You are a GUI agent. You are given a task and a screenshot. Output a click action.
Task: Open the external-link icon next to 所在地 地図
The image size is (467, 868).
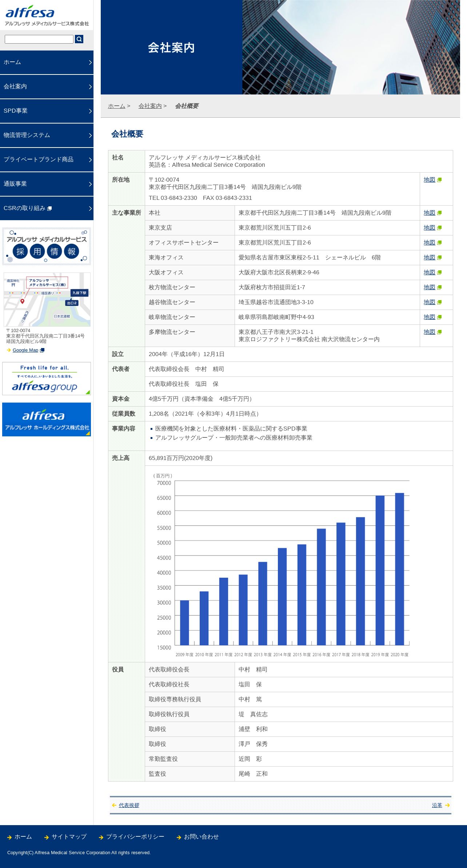point(439,180)
